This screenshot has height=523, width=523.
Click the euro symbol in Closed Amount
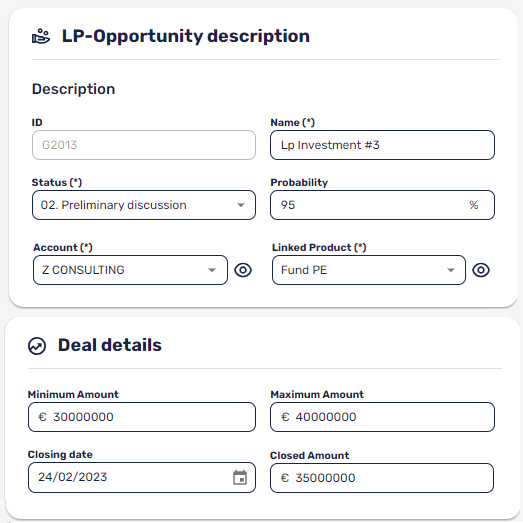(285, 478)
